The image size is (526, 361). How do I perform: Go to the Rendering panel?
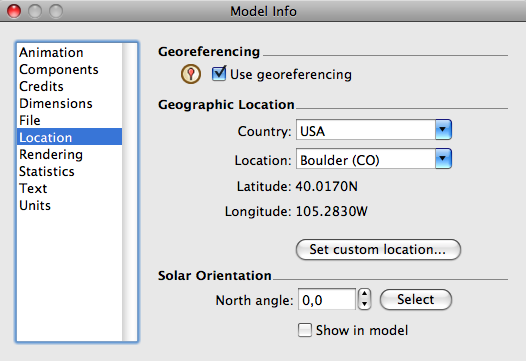coord(69,154)
